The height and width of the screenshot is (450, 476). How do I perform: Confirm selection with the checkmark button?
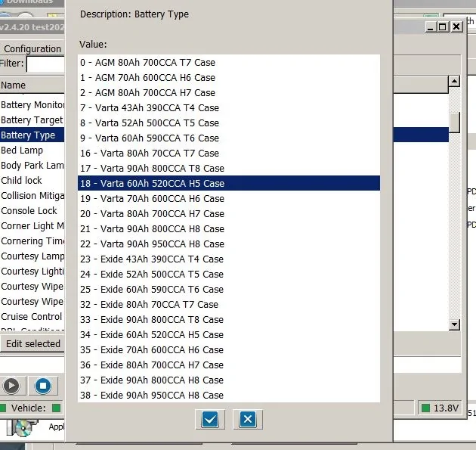210,419
